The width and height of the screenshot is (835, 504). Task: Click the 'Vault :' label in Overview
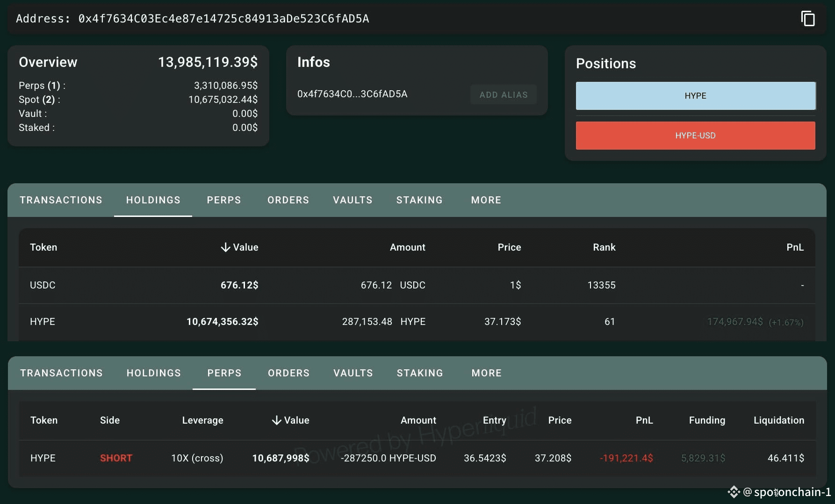pos(33,114)
